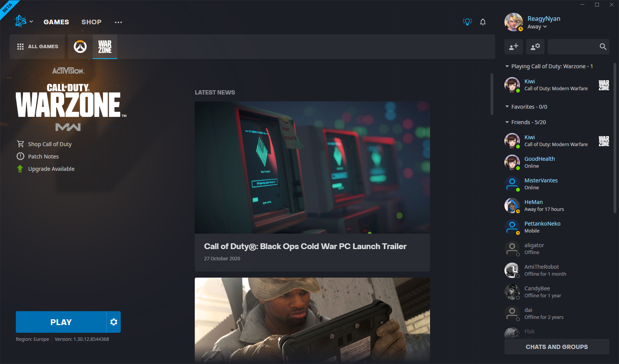Screen dimensions: 619x364
Task: Open Black Ops Cold War PC Launch Trailer headline
Action: [x=305, y=246]
